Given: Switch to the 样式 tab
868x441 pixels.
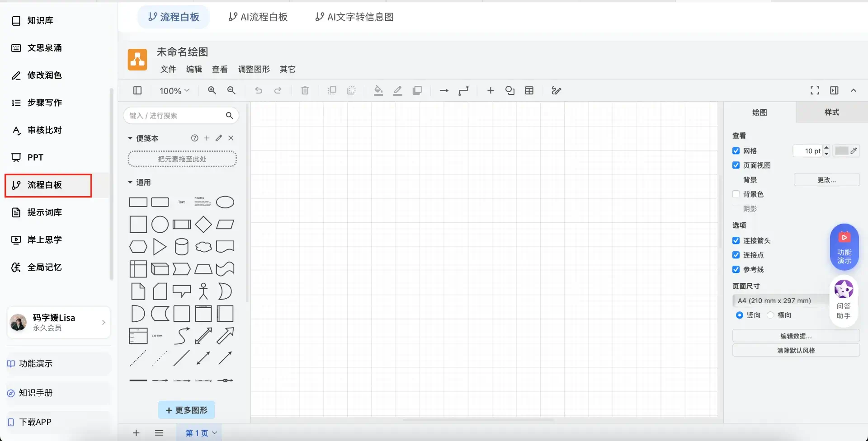Looking at the screenshot, I should click(831, 112).
